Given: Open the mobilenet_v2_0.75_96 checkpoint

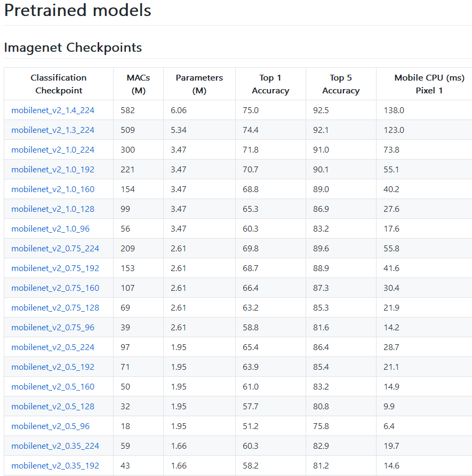Looking at the screenshot, I should (x=53, y=327).
